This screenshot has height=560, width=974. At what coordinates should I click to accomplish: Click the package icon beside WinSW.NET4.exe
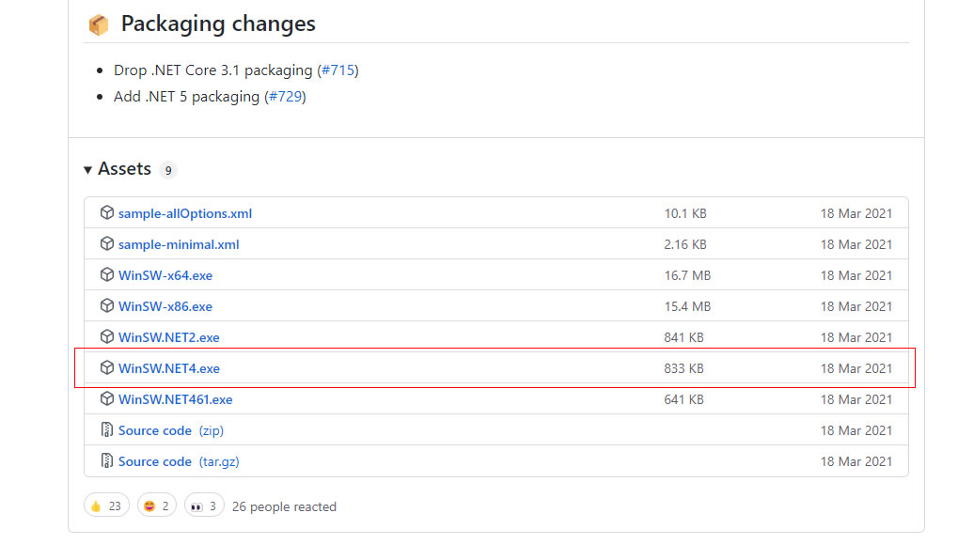click(107, 368)
